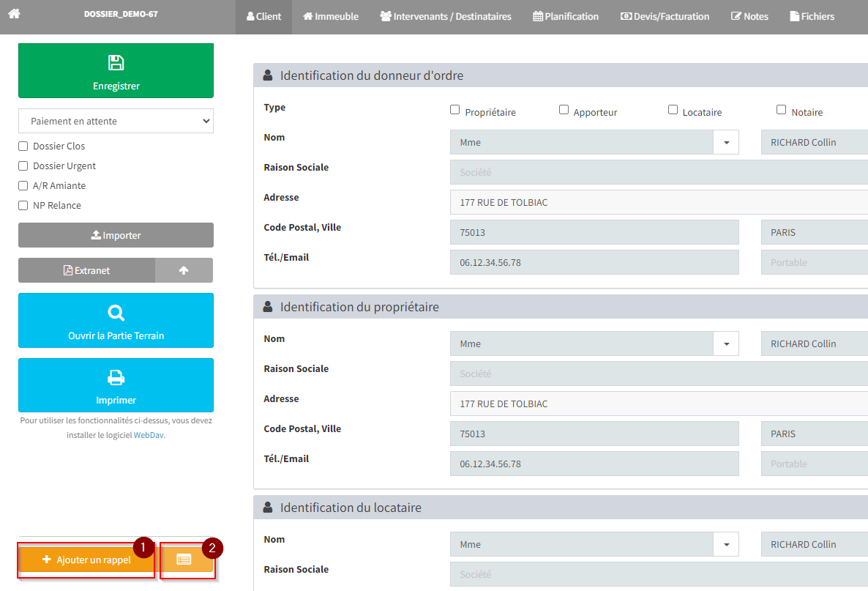Expand the donneur d'ordre title dropdown arrow
868x591 pixels.
tap(726, 143)
